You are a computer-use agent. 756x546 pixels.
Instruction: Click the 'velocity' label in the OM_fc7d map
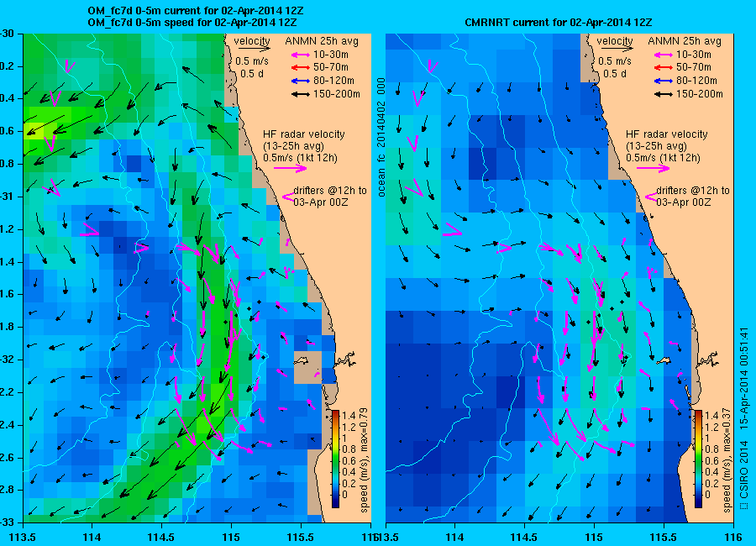coord(252,41)
